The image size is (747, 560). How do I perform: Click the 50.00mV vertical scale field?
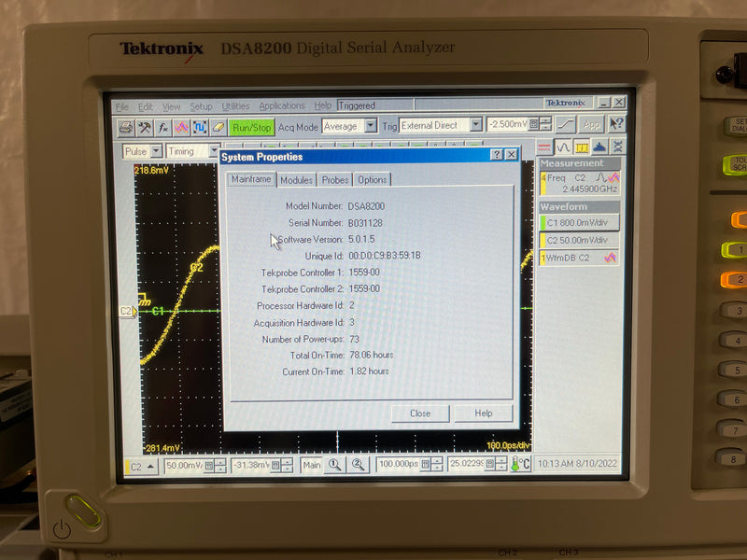184,465
